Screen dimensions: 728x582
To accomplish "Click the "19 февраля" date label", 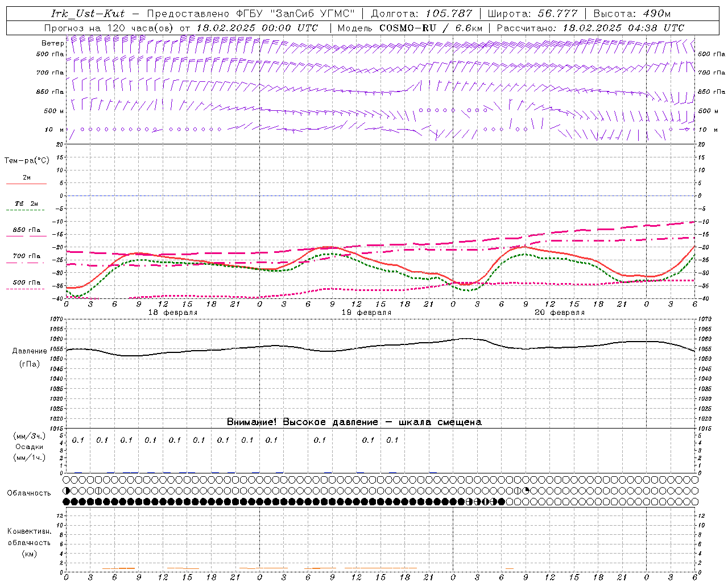I will (366, 313).
